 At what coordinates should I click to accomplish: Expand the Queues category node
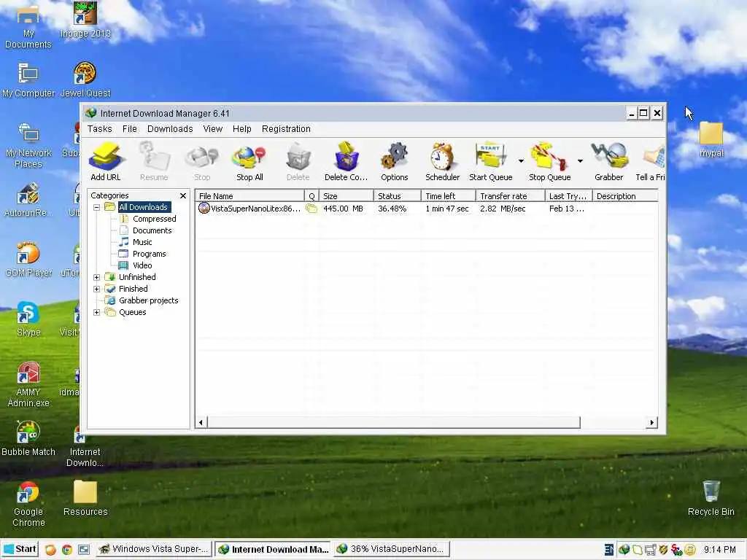97,312
